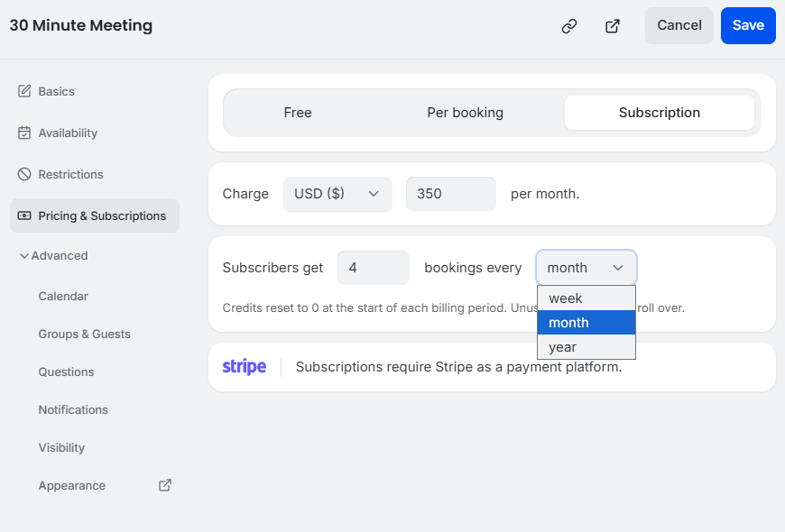The image size is (785, 532).
Task: Click the 'bookings every' label
Action: [473, 268]
